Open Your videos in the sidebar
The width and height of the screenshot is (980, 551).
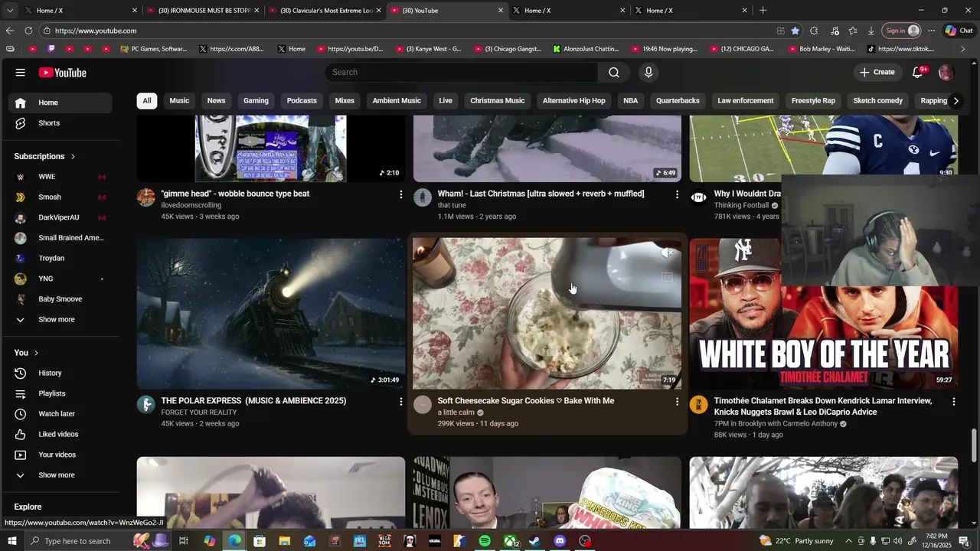click(58, 455)
